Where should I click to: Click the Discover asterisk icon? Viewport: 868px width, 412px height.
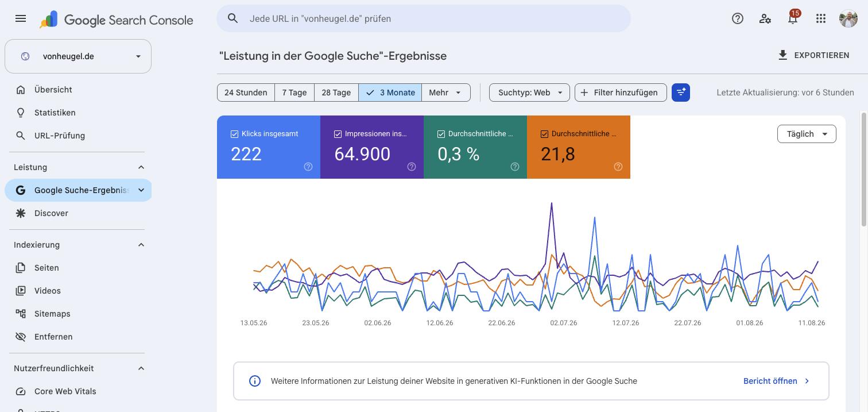pos(21,213)
